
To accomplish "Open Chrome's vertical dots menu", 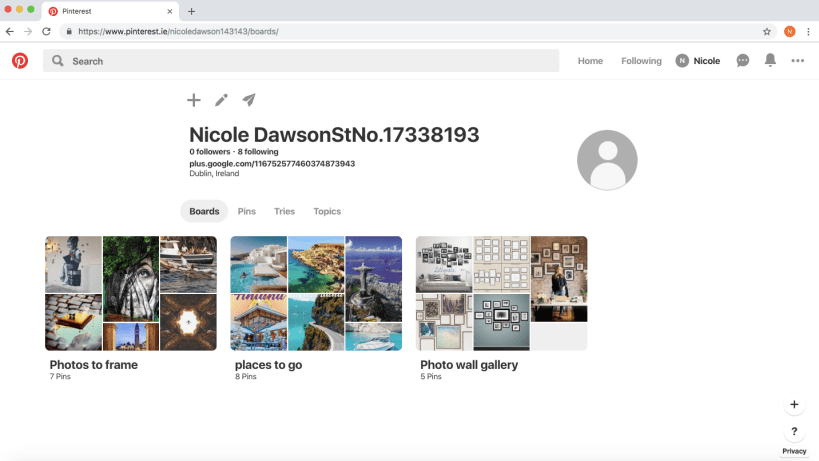I will point(807,31).
